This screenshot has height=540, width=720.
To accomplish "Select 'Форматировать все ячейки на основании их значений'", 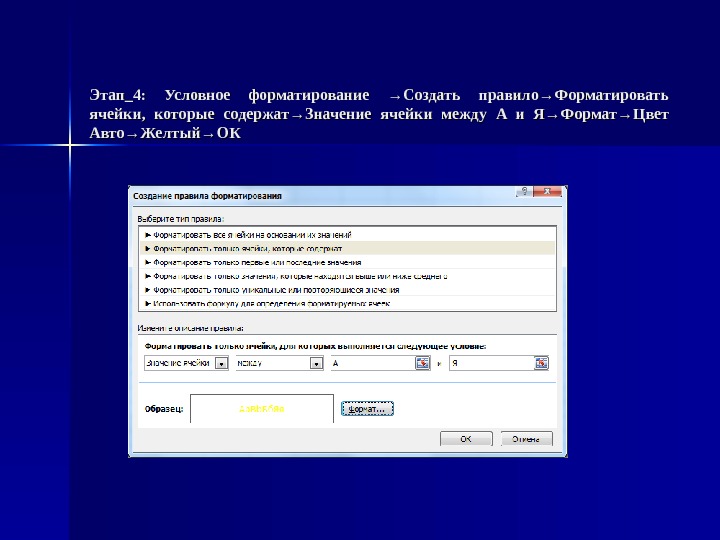I will pyautogui.click(x=347, y=235).
